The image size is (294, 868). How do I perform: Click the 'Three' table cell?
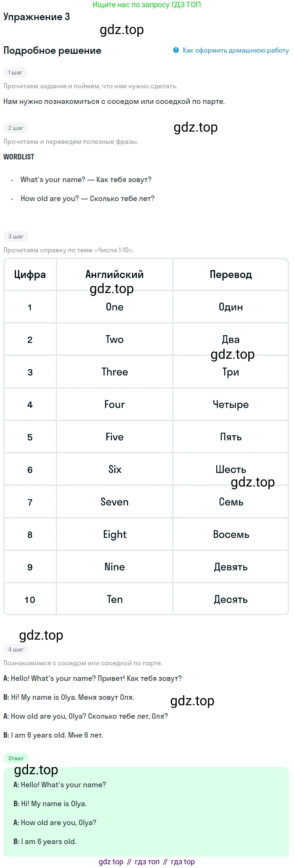pyautogui.click(x=115, y=372)
